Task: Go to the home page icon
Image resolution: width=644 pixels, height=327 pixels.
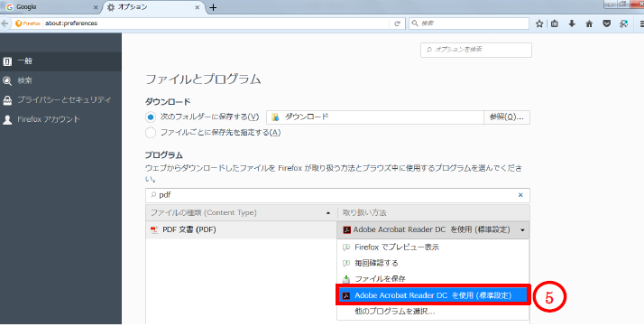Action: 589,23
